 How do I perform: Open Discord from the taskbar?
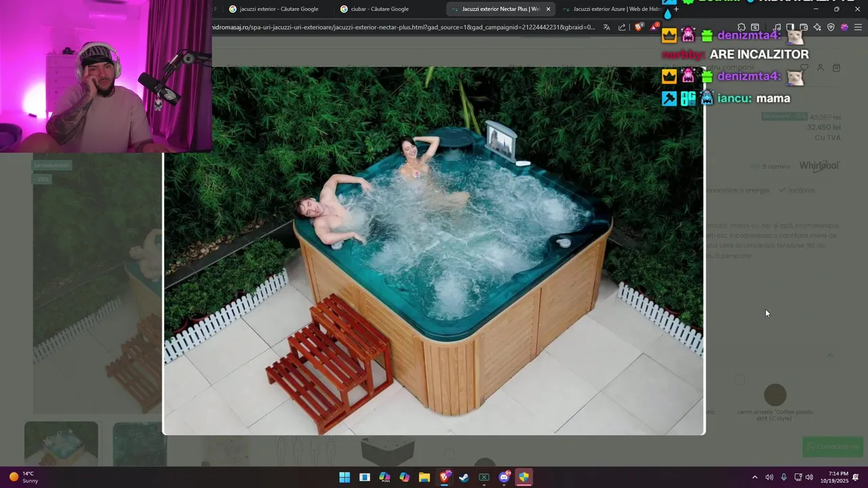[504, 477]
